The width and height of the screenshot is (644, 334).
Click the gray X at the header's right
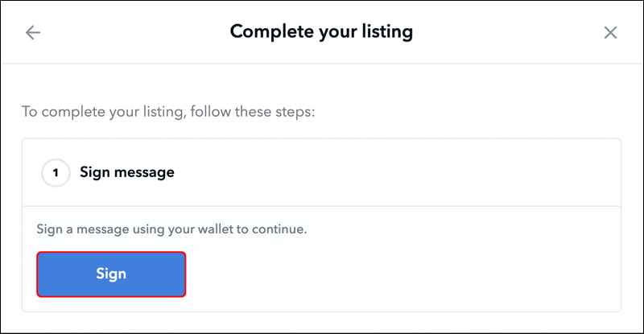[x=610, y=32]
